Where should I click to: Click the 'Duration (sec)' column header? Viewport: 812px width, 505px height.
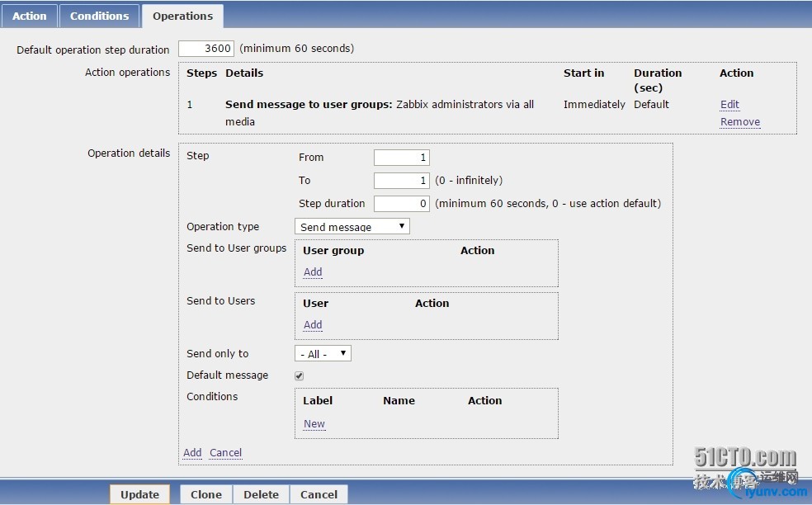point(658,80)
